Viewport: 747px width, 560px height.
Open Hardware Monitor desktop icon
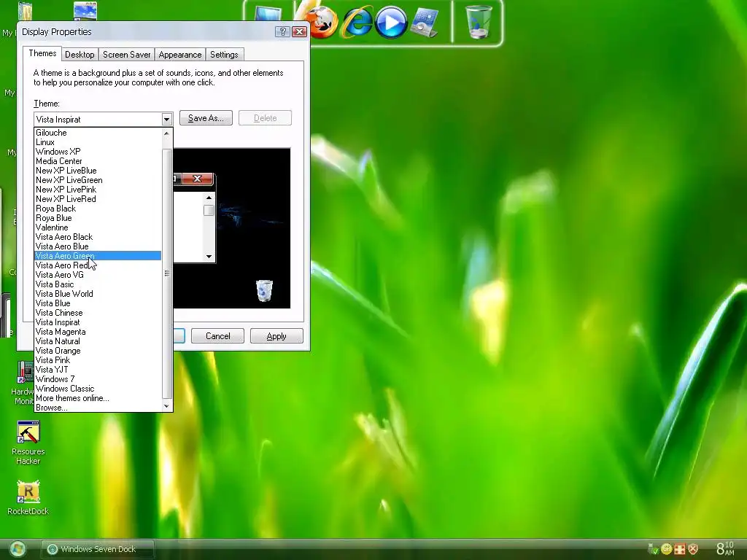[24, 383]
